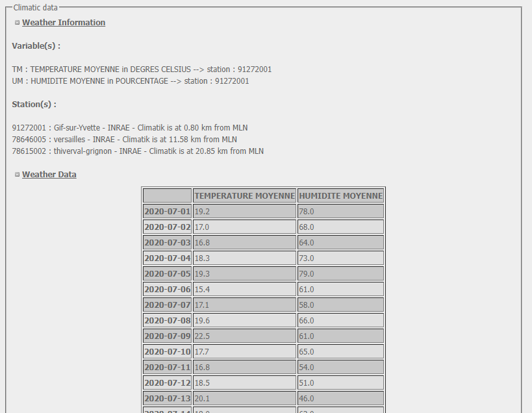Click humidity value 58.0 for 2020-07-07

(x=340, y=305)
